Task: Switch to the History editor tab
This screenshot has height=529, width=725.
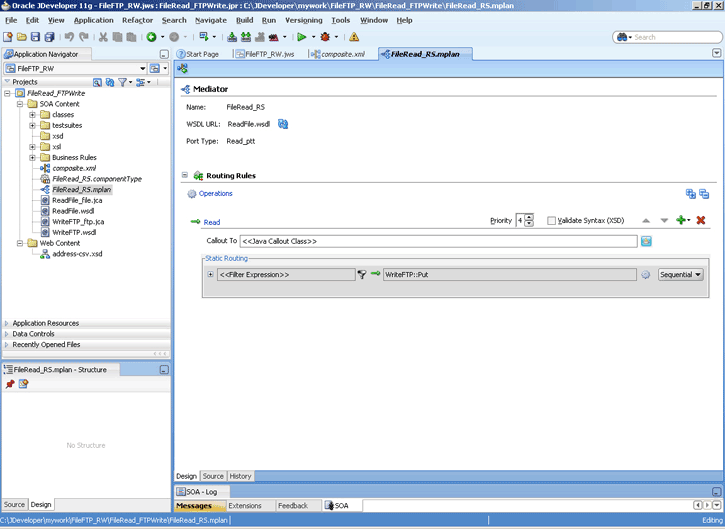Action: pos(240,476)
